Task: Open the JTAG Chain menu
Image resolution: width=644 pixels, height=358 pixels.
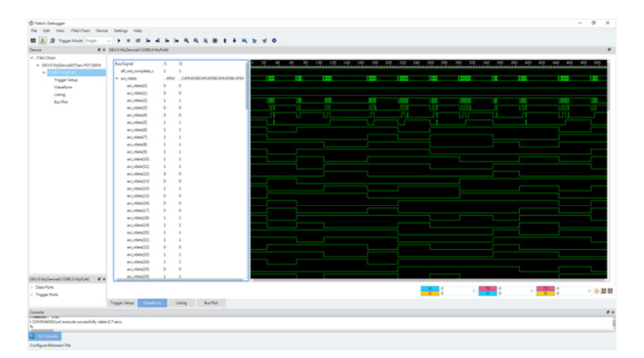Action: pos(80,31)
